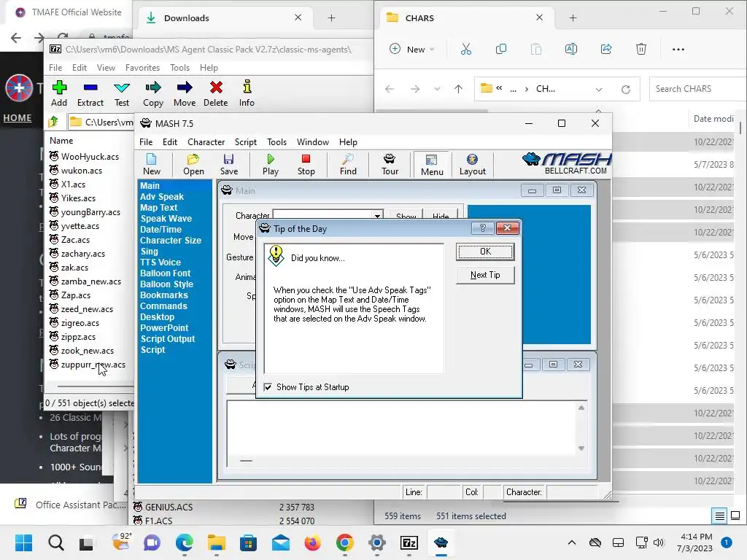Click the 7-Zip Move icon
Screen dimensions: 747x560
point(185,93)
